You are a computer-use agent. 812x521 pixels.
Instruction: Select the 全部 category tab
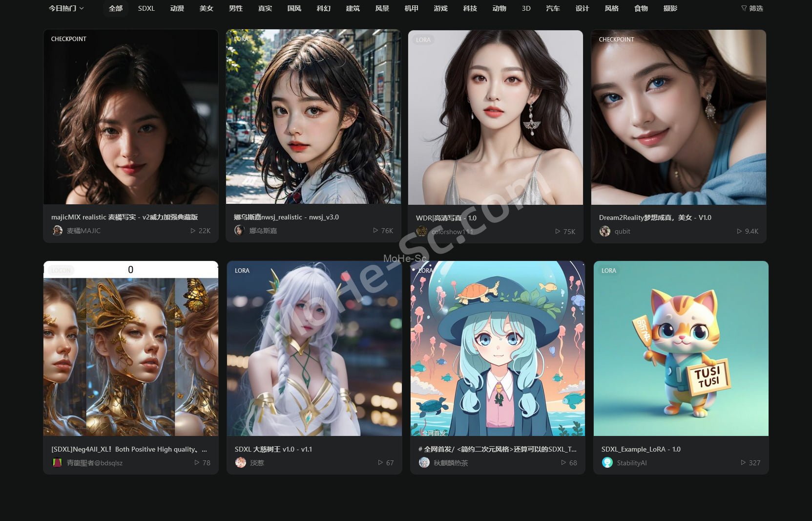coord(116,8)
